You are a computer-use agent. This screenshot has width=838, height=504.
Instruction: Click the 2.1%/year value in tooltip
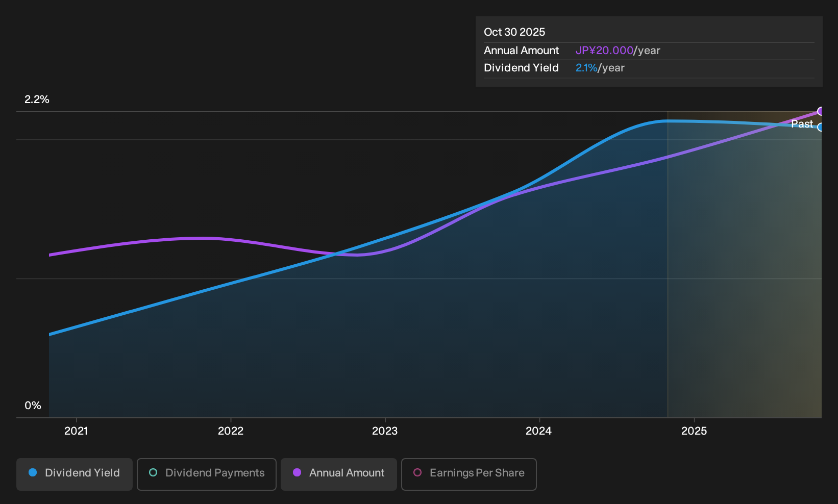pos(600,68)
